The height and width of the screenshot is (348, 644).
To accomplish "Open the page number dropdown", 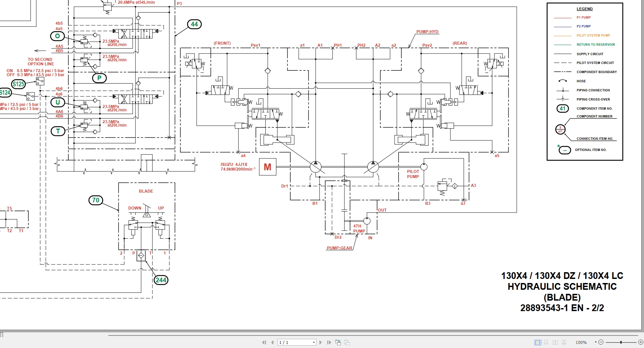I will coord(314,342).
